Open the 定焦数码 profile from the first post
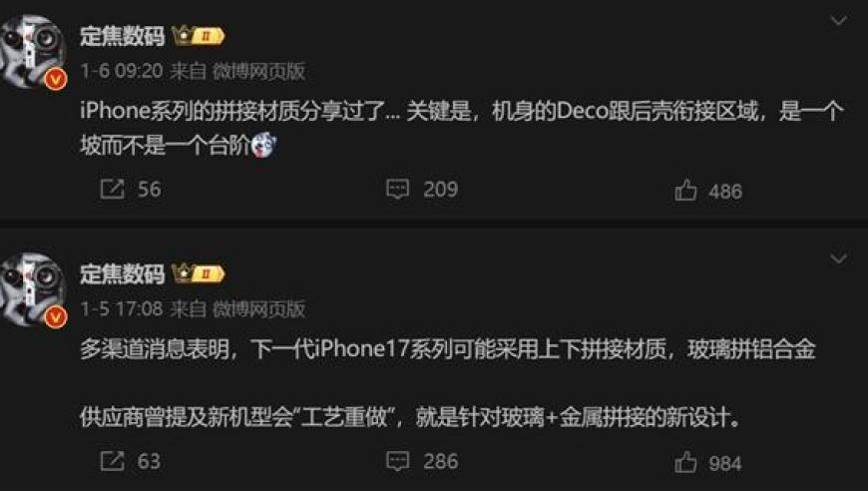Image resolution: width=868 pixels, height=491 pixels. pyautogui.click(x=123, y=36)
